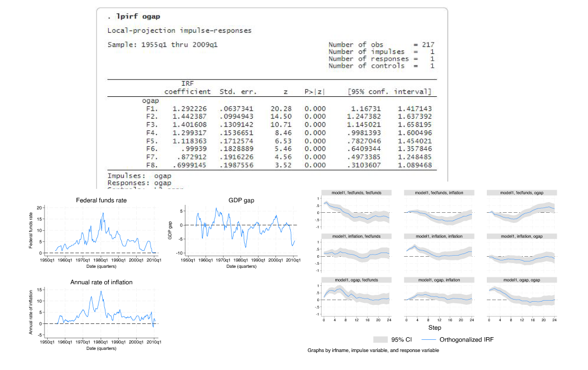This screenshot has width=588, height=370.
Task: Select the F2 coefficient 1.442387
Action: click(x=189, y=116)
